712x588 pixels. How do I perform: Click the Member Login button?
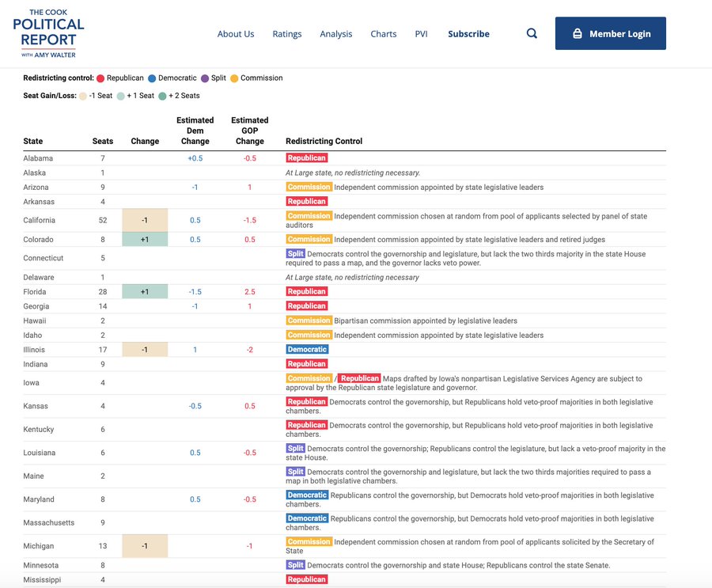(x=610, y=33)
